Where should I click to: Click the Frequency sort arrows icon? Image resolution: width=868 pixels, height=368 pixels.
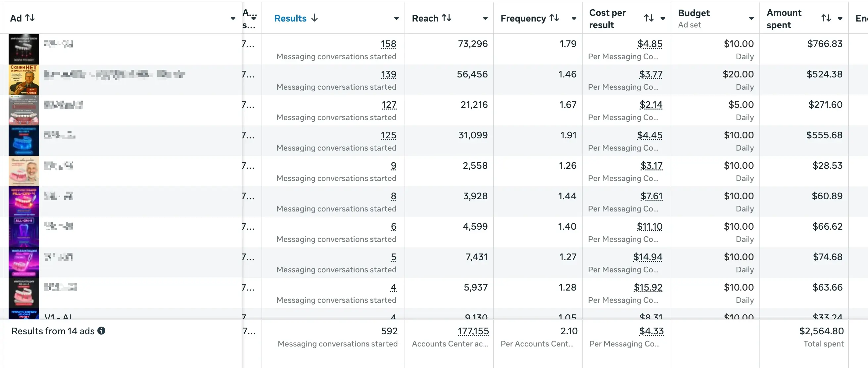click(x=554, y=18)
